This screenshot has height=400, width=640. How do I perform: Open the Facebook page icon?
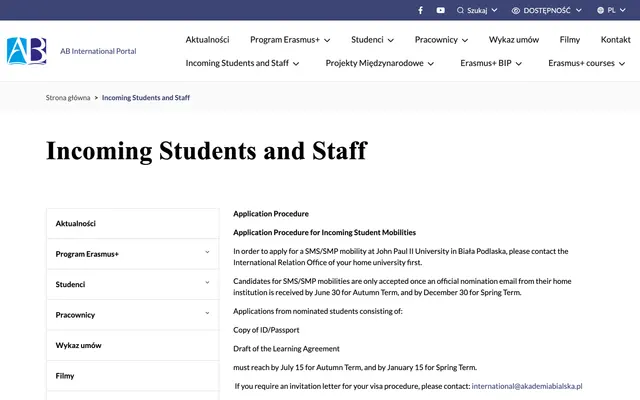pyautogui.click(x=420, y=10)
